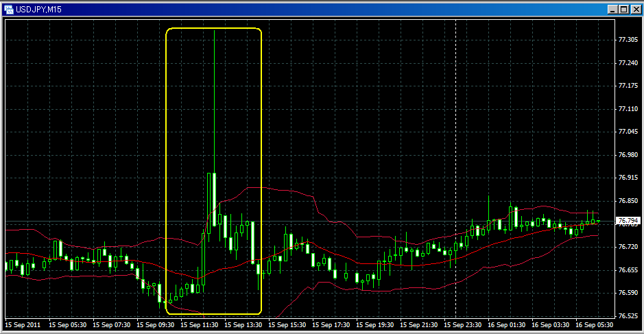The width and height of the screenshot is (644, 334).
Task: Click the 77.175 price scale label
Action: tap(628, 86)
